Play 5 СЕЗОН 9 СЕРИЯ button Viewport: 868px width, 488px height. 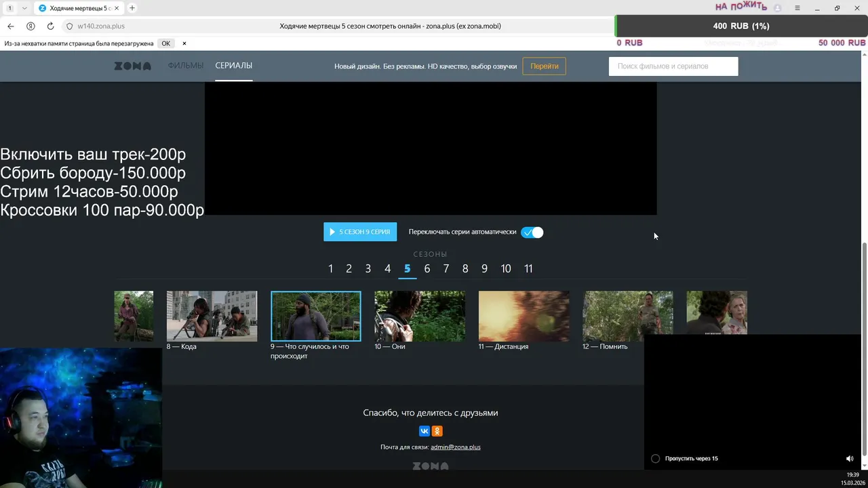click(x=360, y=232)
